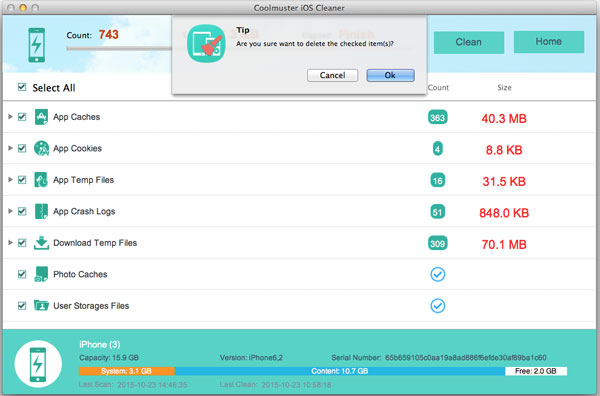Click the Size column header

pos(504,88)
